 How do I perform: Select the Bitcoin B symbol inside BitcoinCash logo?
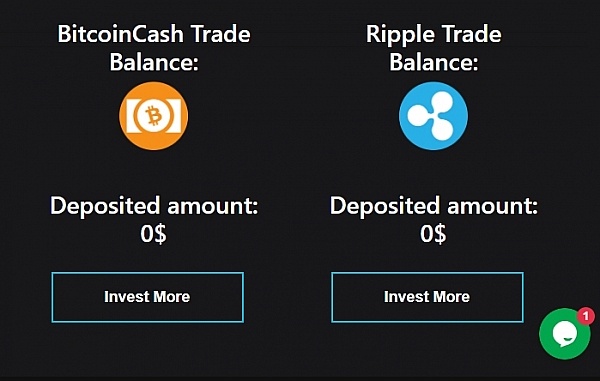coord(154,116)
